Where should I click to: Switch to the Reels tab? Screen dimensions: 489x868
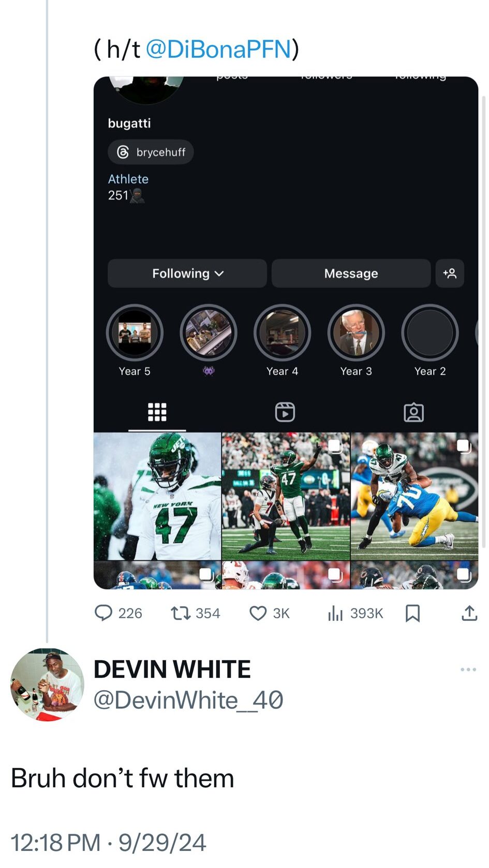point(285,412)
